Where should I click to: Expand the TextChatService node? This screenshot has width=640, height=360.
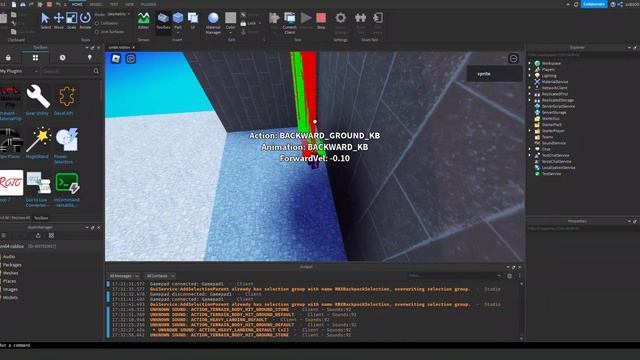(530, 155)
